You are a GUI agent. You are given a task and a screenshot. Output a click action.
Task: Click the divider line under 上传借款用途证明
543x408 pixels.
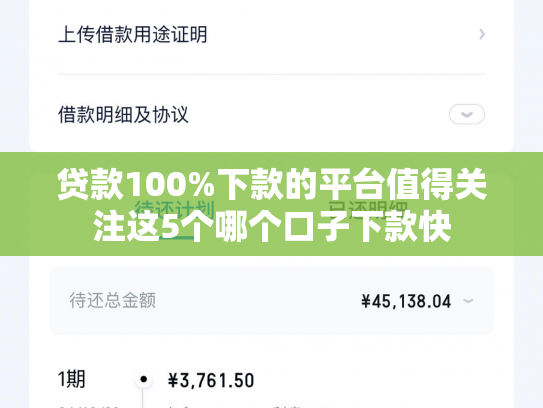(272, 74)
